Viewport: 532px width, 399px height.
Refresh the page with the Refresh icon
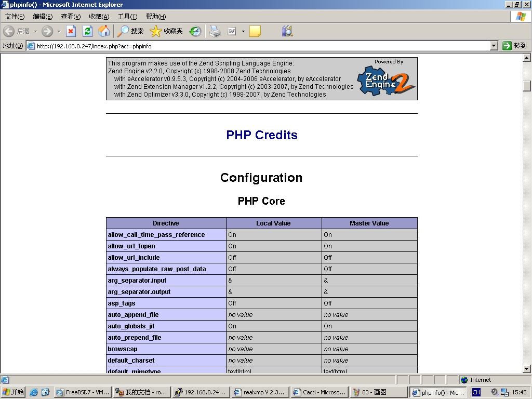pos(87,31)
